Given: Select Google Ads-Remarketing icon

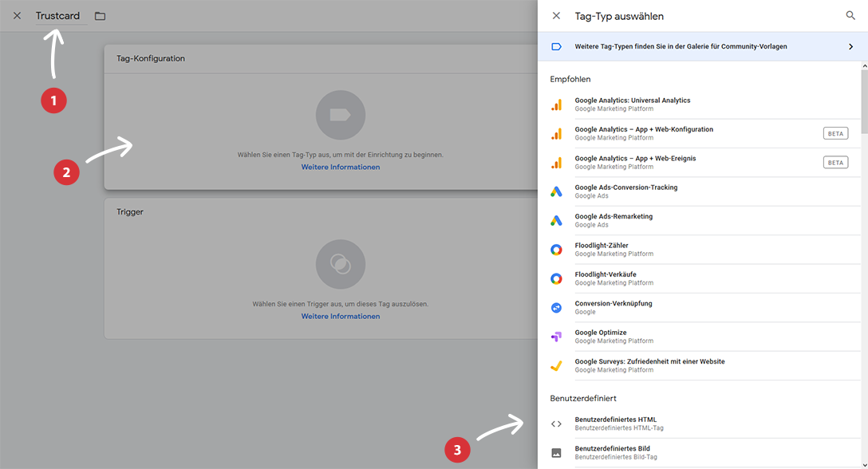Looking at the screenshot, I should click(x=556, y=220).
